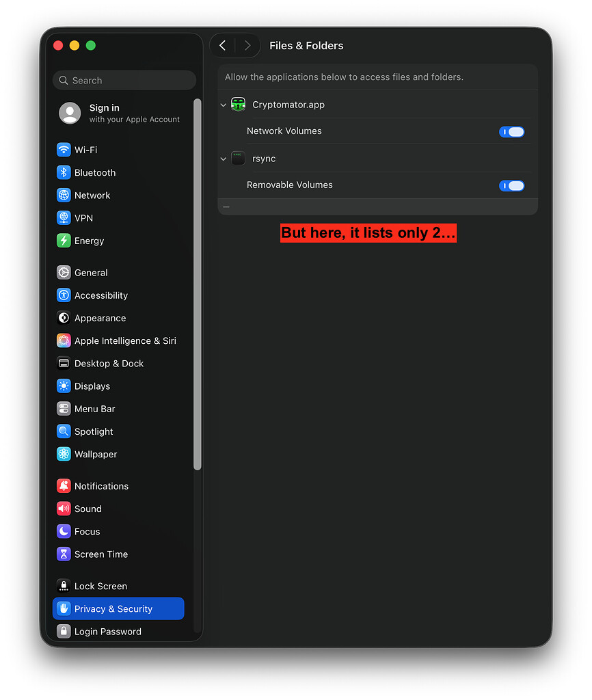This screenshot has width=592, height=700.
Task: Click the Apple Account avatar icon
Action: [x=70, y=113]
